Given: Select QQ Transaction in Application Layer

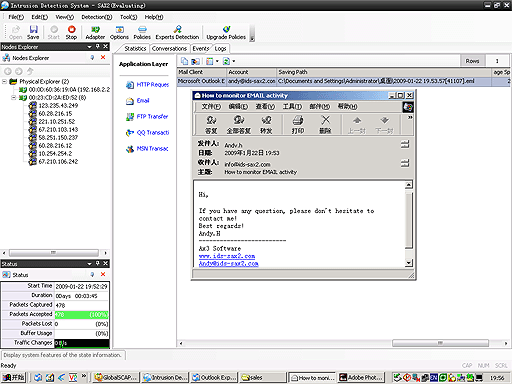Looking at the screenshot, I should point(148,133).
